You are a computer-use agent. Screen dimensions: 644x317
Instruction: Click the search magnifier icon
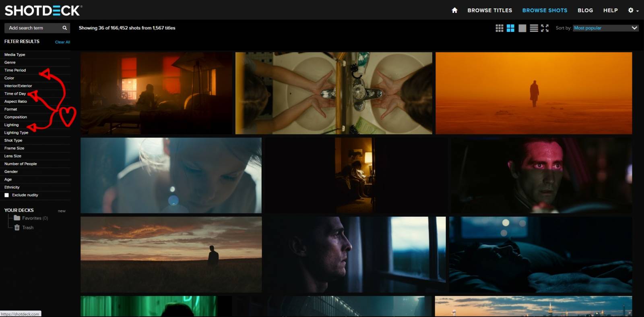64,28
